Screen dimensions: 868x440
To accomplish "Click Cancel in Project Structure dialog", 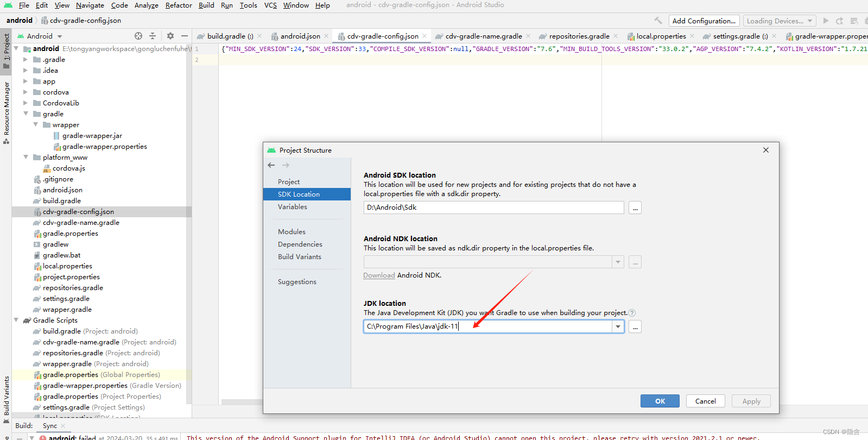I will point(706,401).
